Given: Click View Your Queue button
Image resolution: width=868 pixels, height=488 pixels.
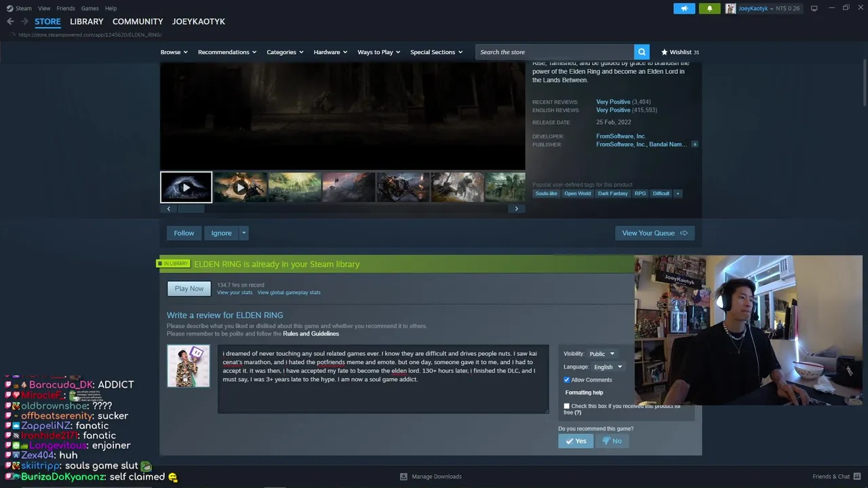Looking at the screenshot, I should pos(654,233).
